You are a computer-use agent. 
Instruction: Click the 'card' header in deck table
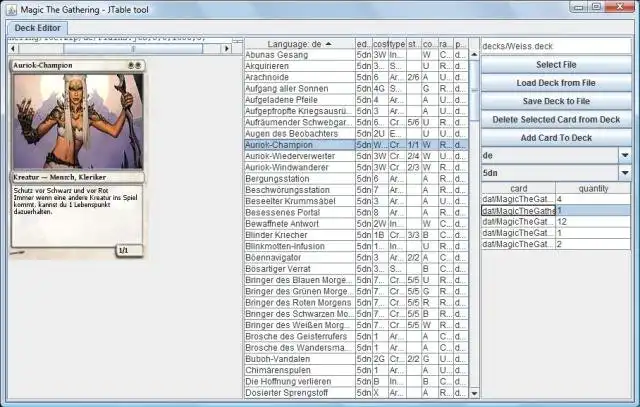click(x=518, y=189)
